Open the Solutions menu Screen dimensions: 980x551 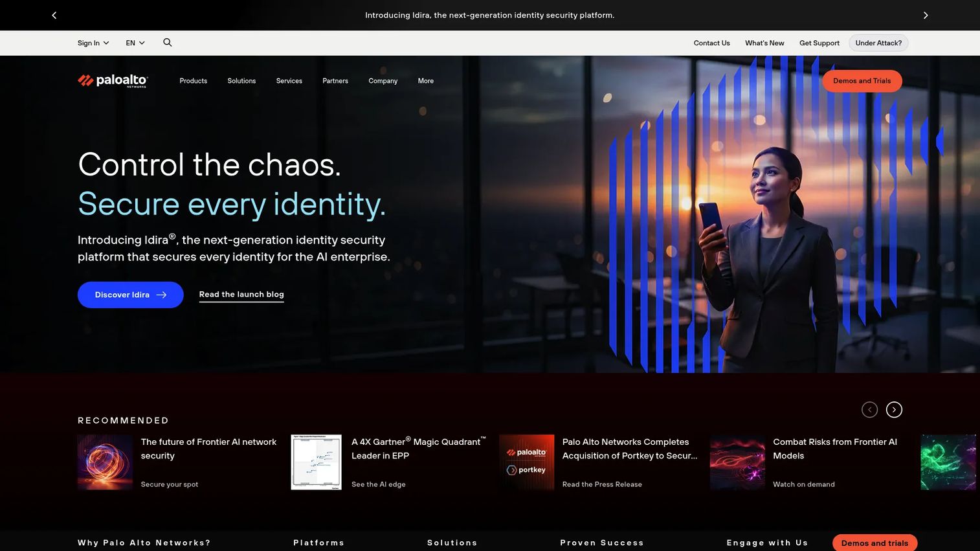241,81
